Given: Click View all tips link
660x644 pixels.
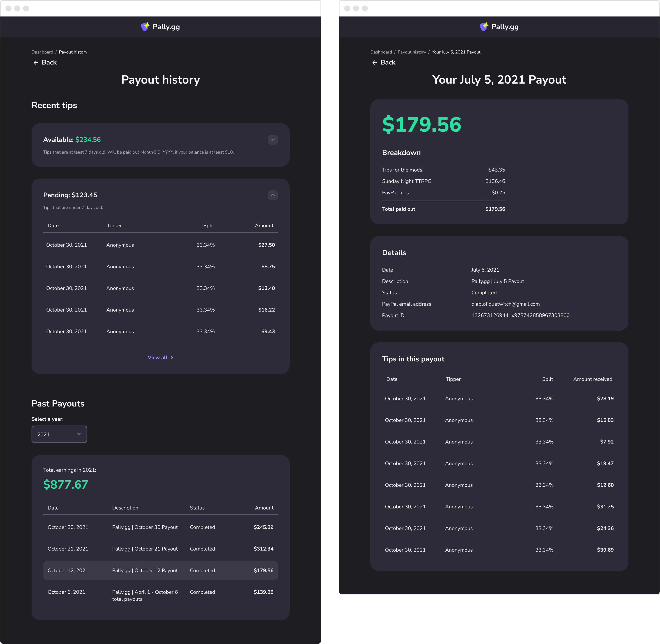Looking at the screenshot, I should (x=160, y=357).
